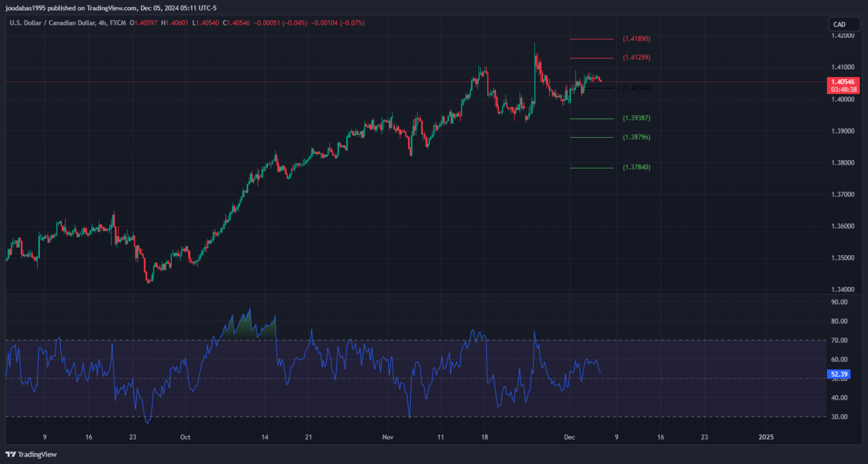Screen dimensions: 868x464
Task: Click the RSI value badge 52.39
Action: [x=838, y=374]
